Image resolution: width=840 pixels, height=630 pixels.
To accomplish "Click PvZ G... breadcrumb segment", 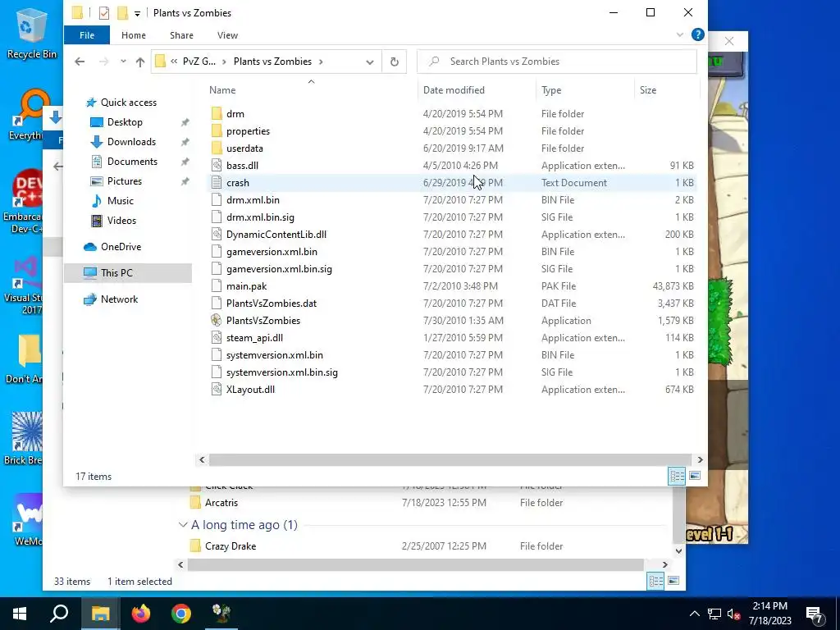I will point(199,62).
